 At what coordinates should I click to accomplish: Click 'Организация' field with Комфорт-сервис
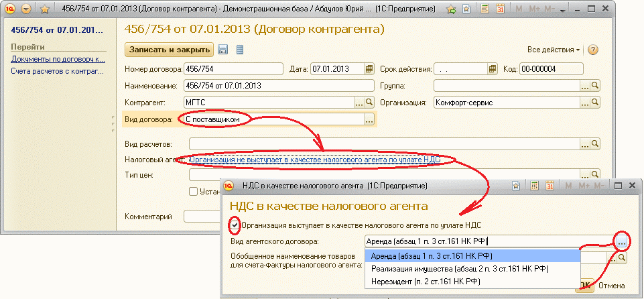coord(507,103)
